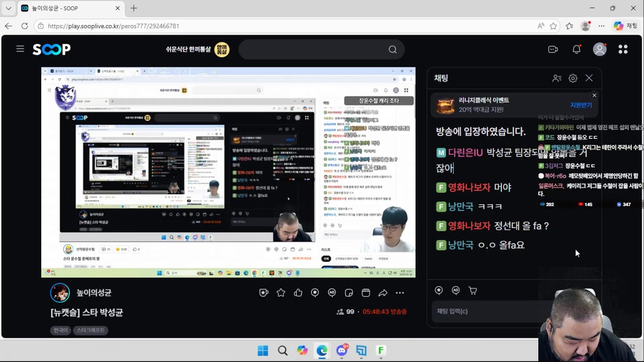Image resolution: width=644 pixels, height=362 pixels.
Task: Refresh the browser page
Action: [25, 26]
